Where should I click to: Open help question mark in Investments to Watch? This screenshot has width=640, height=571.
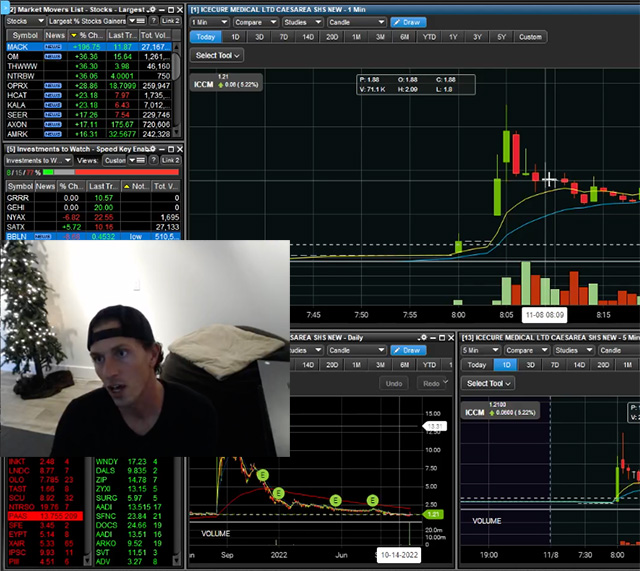[153, 160]
